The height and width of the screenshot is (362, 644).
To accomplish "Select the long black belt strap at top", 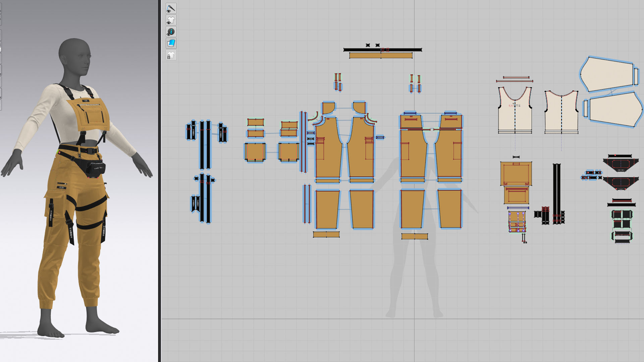I will (x=382, y=50).
